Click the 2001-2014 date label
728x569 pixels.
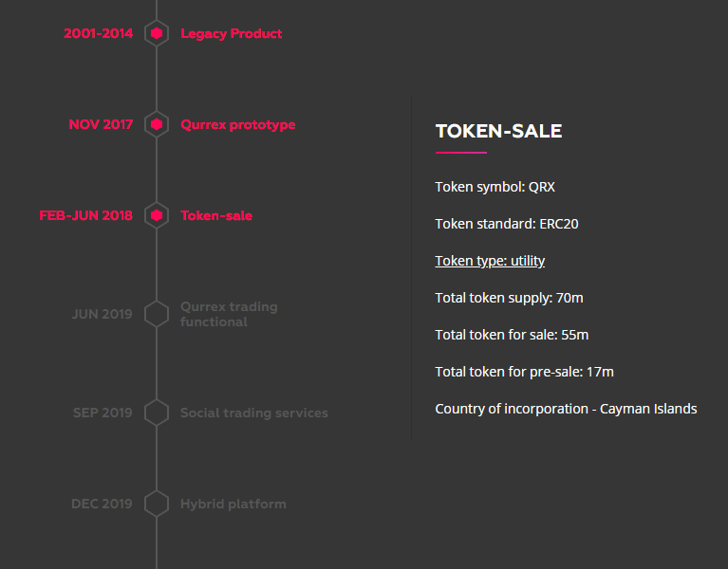pyautogui.click(x=99, y=33)
